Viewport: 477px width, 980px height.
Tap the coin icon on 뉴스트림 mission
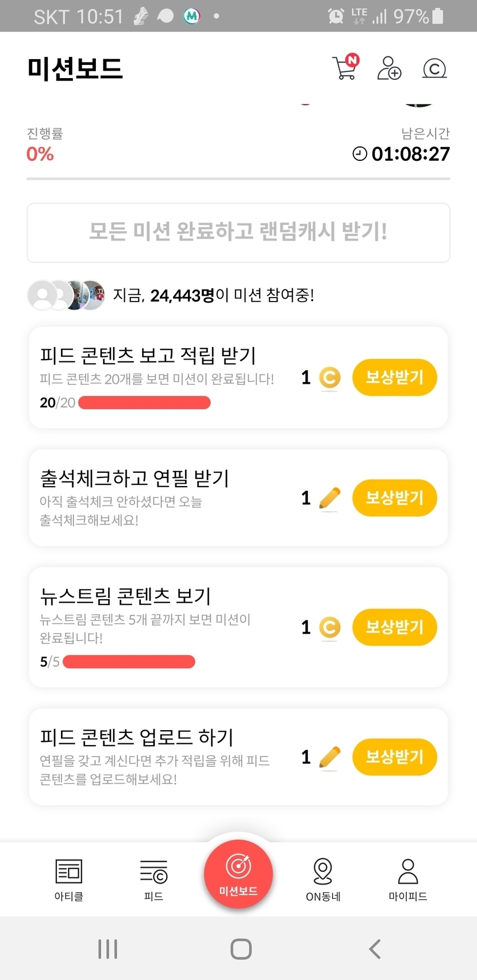pos(329,627)
